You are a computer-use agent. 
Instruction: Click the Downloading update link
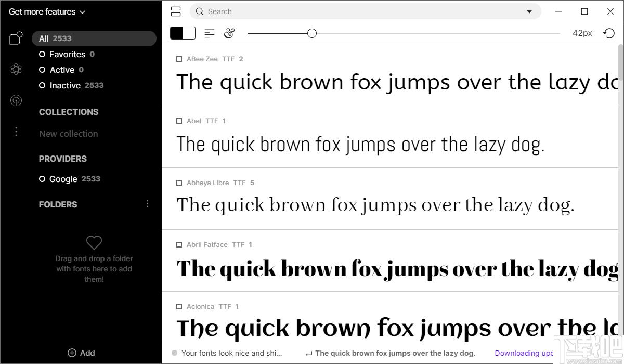click(x=524, y=353)
